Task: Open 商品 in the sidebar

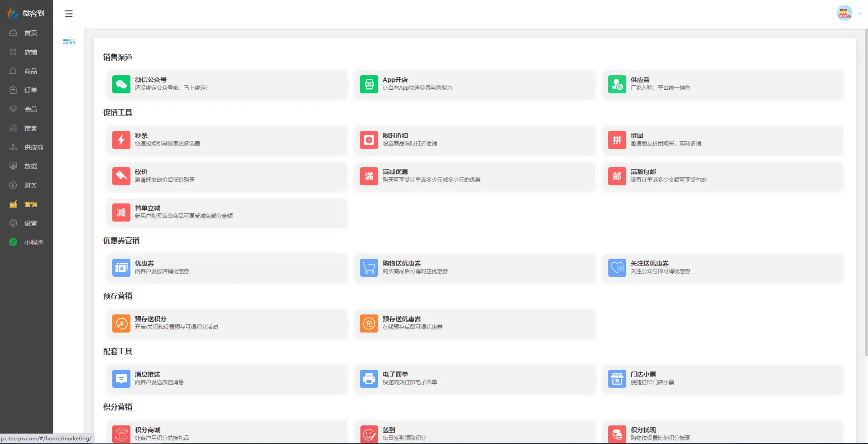Action: (x=26, y=71)
